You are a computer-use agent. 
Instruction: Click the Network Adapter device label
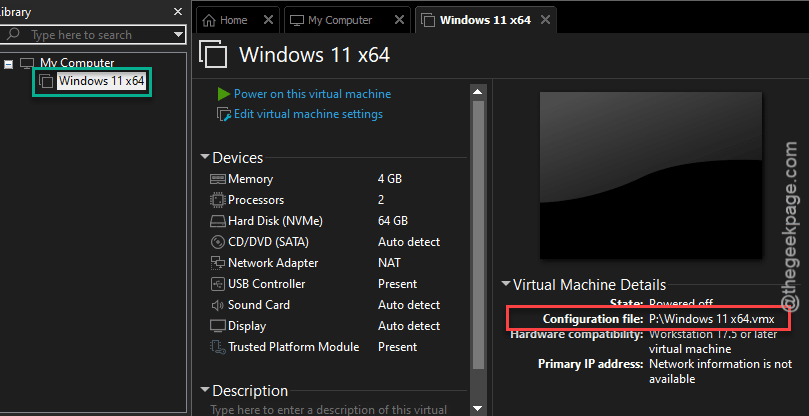pos(273,263)
